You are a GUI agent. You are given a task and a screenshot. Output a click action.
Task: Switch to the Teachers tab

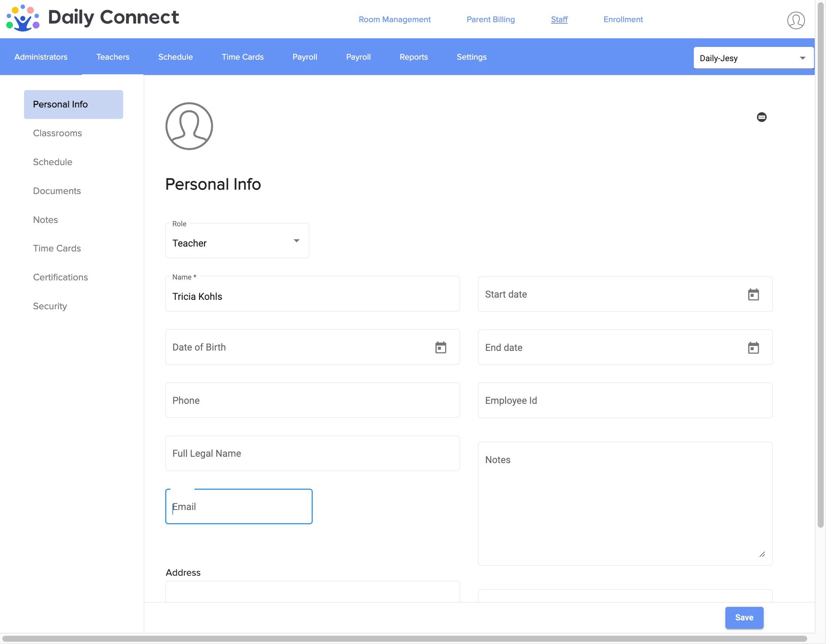(x=113, y=57)
